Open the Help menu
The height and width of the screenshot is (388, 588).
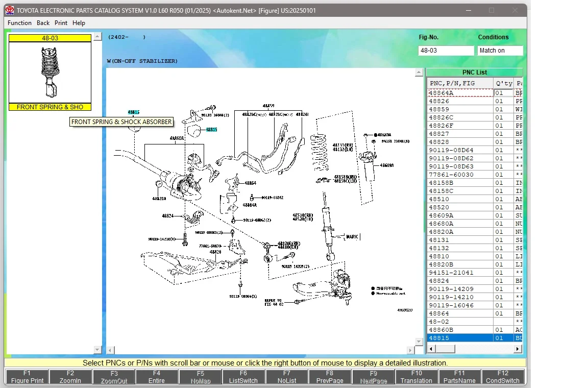pyautogui.click(x=79, y=23)
